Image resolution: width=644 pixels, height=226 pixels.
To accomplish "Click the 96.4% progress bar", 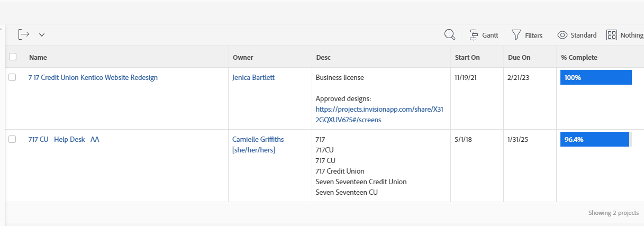I will coord(596,139).
